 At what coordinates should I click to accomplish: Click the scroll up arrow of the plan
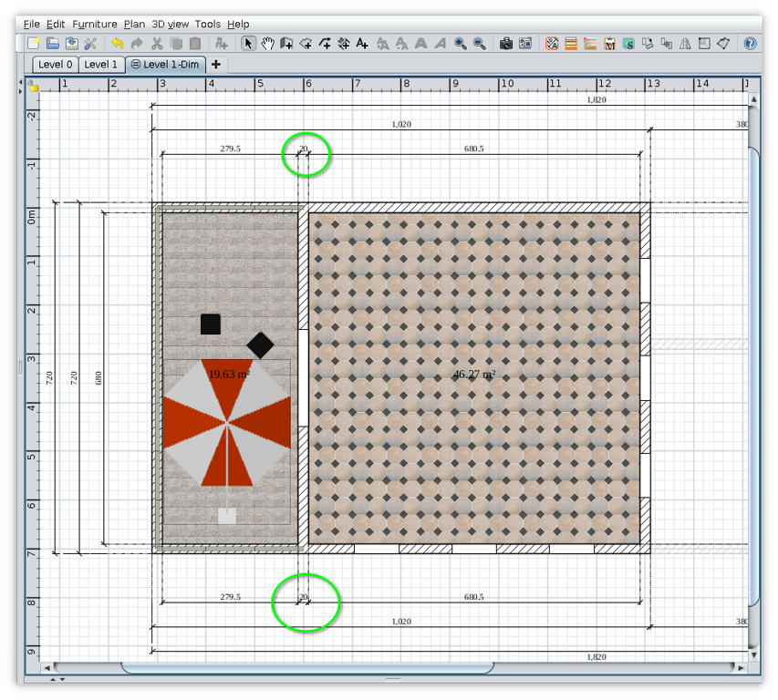click(753, 99)
